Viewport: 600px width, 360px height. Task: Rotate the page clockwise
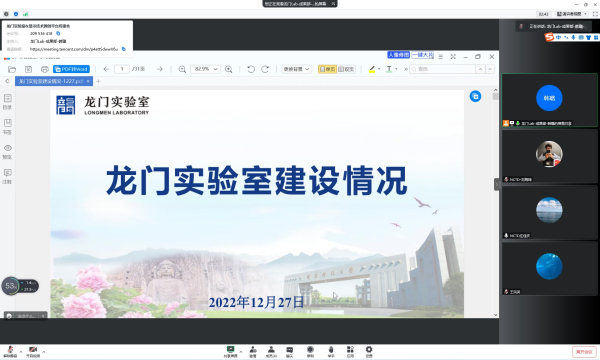pyautogui.click(x=265, y=69)
